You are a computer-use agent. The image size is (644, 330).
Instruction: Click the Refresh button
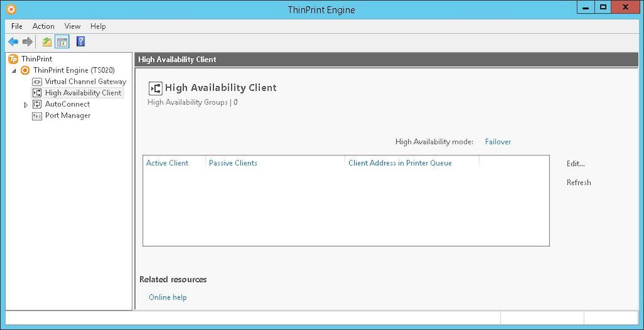tap(579, 182)
